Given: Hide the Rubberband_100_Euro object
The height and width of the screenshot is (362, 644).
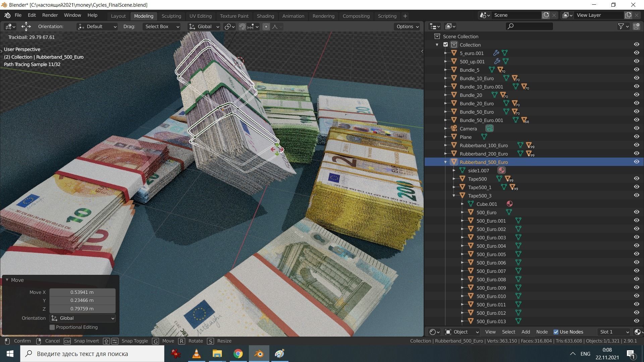Looking at the screenshot, I should click(x=637, y=145).
